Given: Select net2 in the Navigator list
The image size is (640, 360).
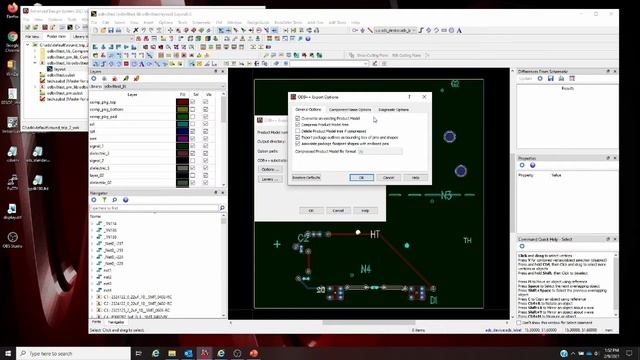Looking at the screenshot, I should (x=107, y=277).
